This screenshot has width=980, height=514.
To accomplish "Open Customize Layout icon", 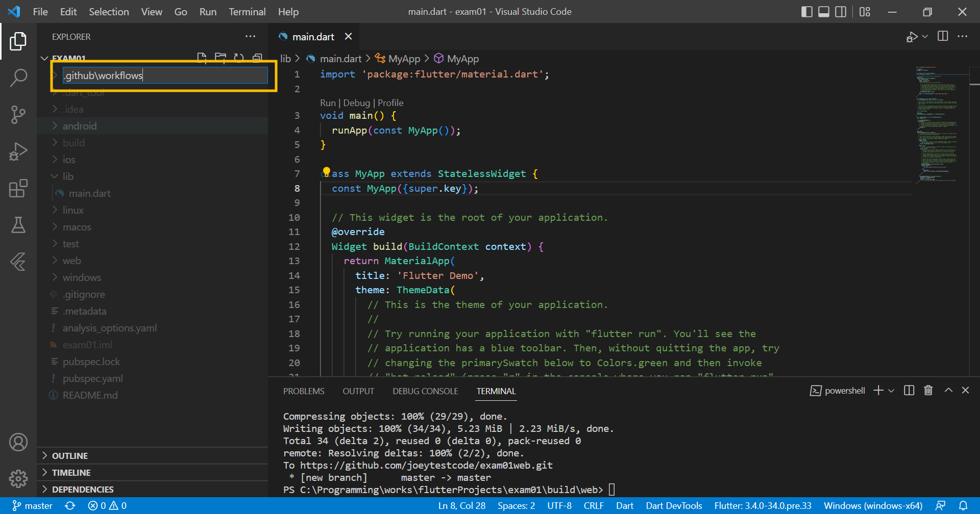I will click(x=865, y=12).
